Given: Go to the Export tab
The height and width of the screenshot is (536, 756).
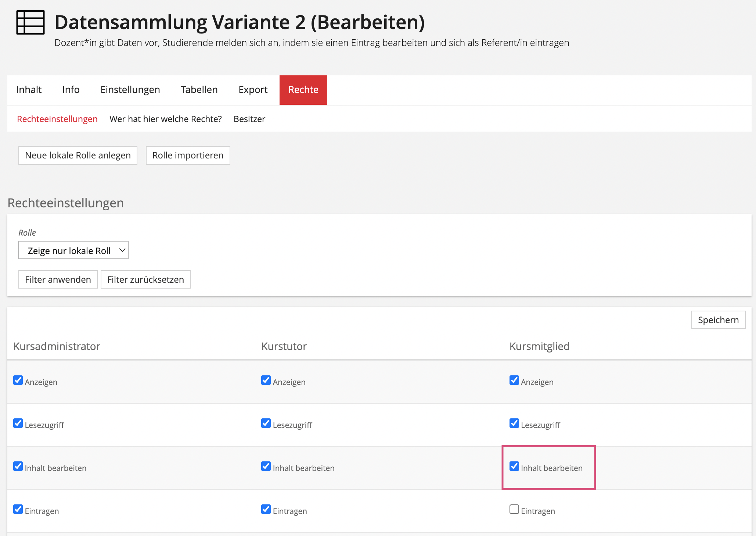Looking at the screenshot, I should [x=253, y=90].
